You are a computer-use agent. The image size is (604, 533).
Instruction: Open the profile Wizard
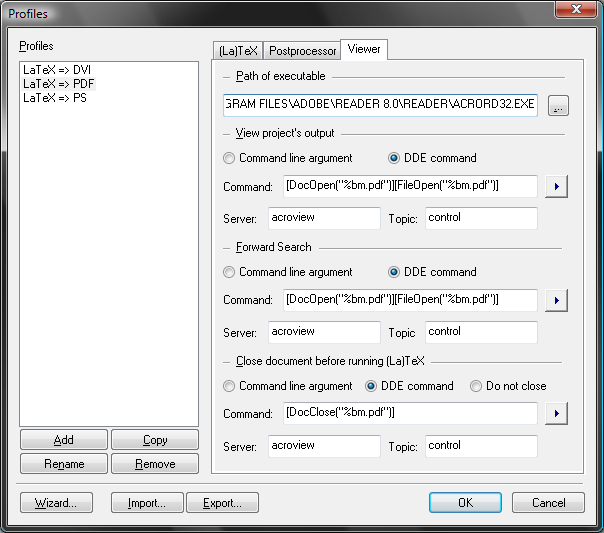[56, 503]
